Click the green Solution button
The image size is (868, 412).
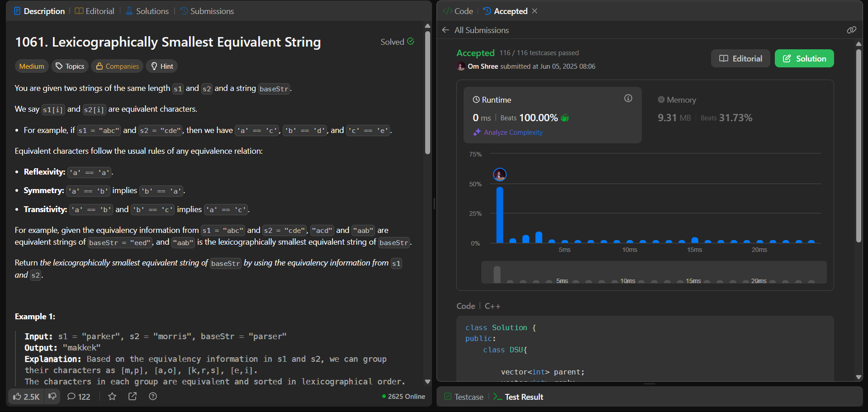coord(804,58)
